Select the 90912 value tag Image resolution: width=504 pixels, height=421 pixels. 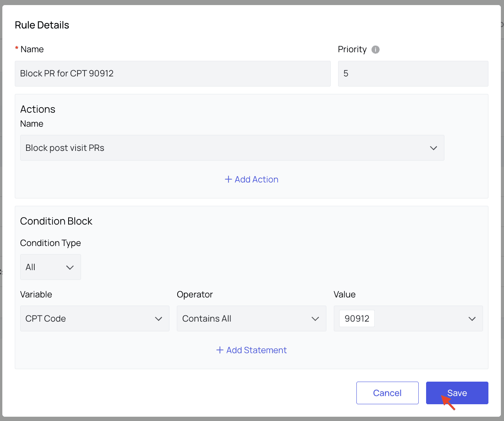tap(357, 318)
